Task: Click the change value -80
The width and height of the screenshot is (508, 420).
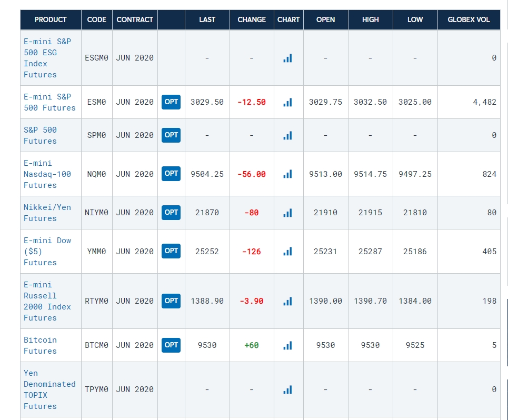Action: coord(252,213)
